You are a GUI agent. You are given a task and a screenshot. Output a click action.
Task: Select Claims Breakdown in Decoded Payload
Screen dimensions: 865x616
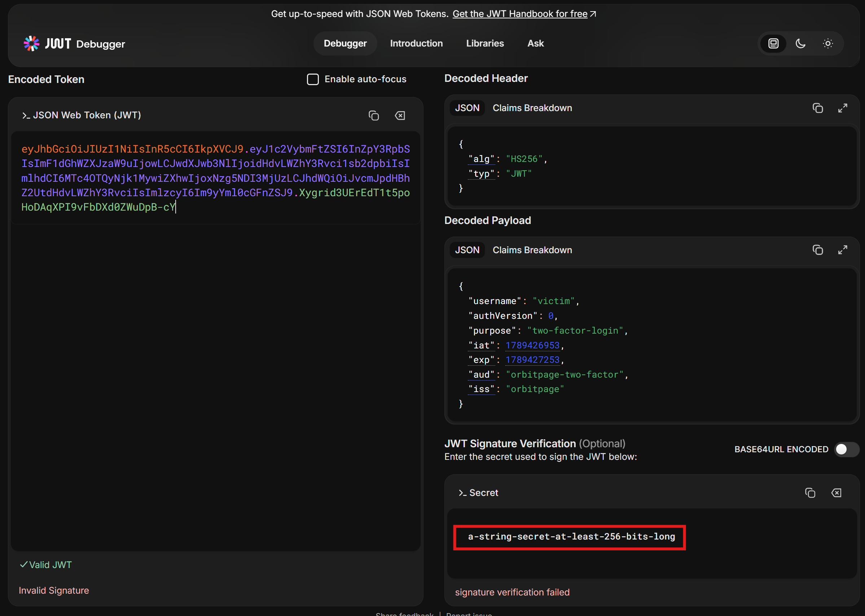click(x=532, y=250)
